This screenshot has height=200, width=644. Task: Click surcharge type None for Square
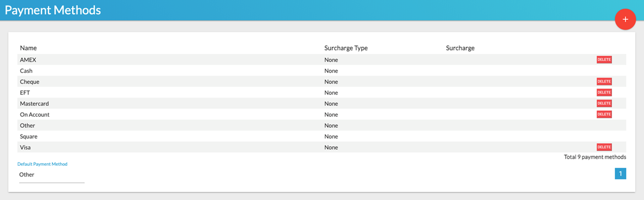click(331, 136)
